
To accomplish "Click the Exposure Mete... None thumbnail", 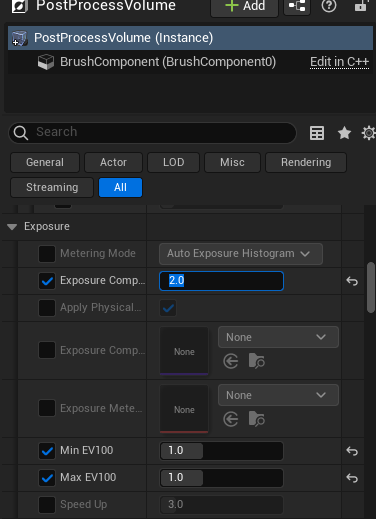I will tap(184, 409).
